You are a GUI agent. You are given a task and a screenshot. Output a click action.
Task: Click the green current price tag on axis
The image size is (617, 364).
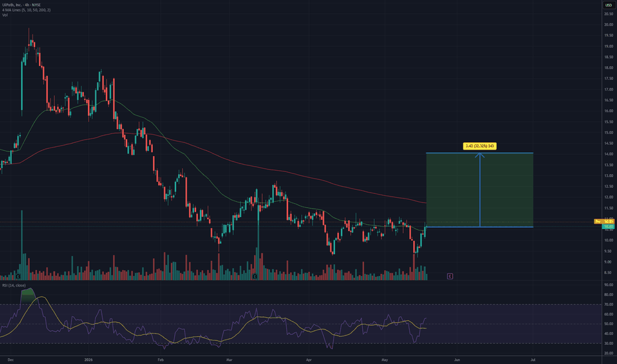click(608, 226)
